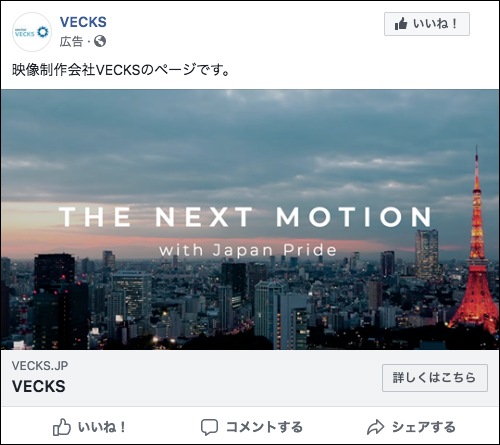Click the THE NEXT MOTION title on the image

point(246,217)
